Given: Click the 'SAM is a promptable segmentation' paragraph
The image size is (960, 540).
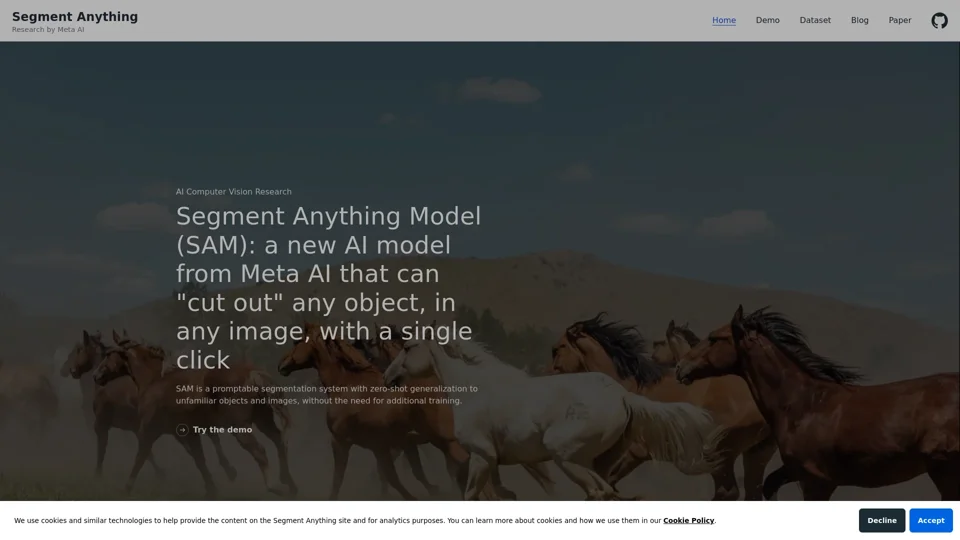Looking at the screenshot, I should (x=326, y=394).
